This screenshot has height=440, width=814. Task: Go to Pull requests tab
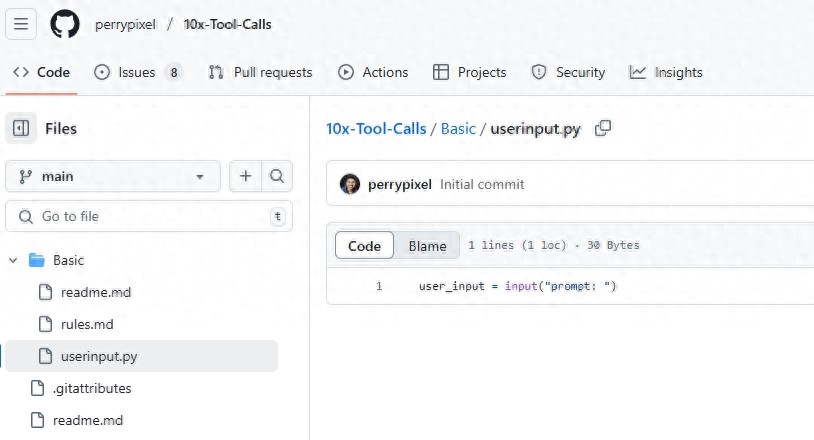coord(260,72)
